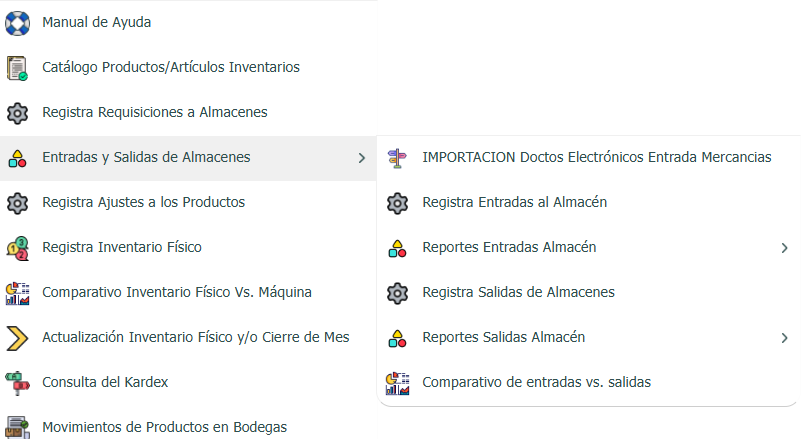Choose Registra Inventario Físico menu entry

coord(128,247)
